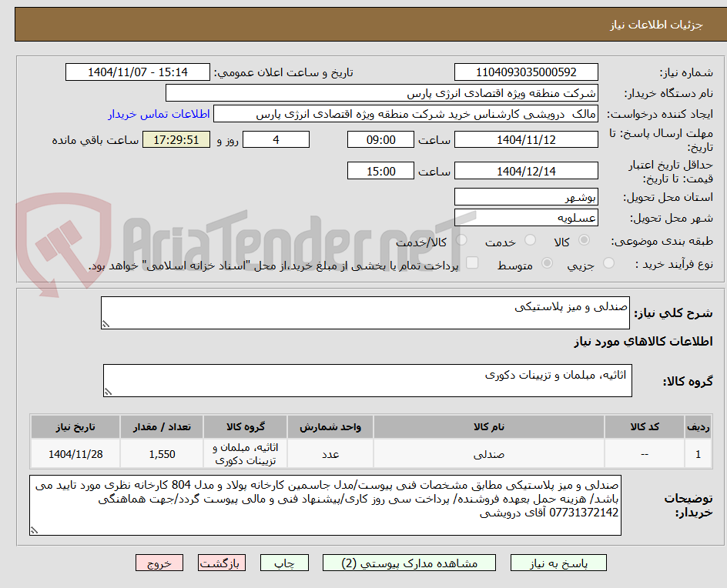
Task: Click the buyer notes text area
Action: point(325,505)
